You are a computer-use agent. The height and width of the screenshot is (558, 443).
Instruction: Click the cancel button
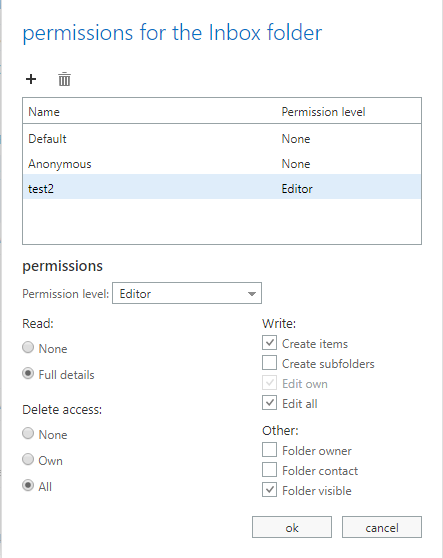[x=382, y=527]
